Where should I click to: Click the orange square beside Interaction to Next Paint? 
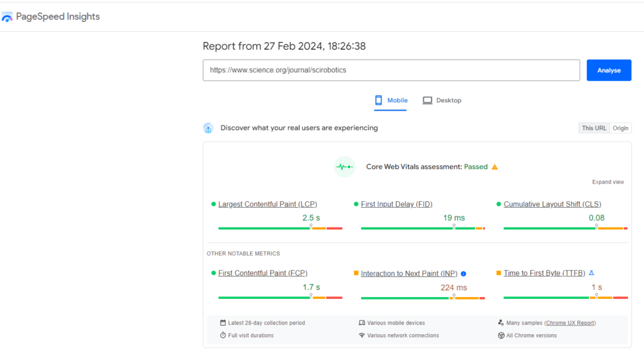pos(356,273)
